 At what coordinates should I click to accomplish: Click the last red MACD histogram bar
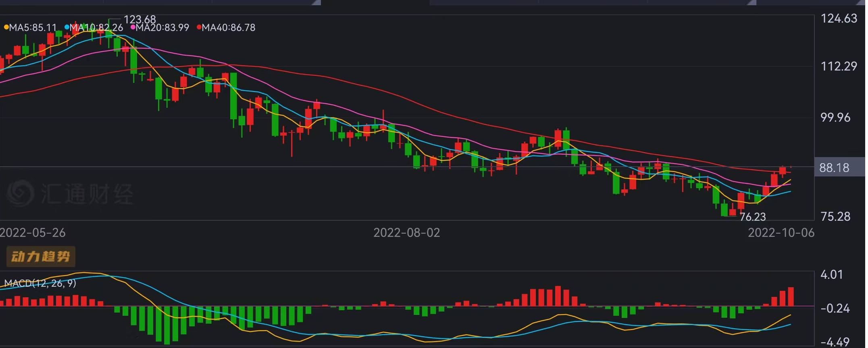(791, 297)
